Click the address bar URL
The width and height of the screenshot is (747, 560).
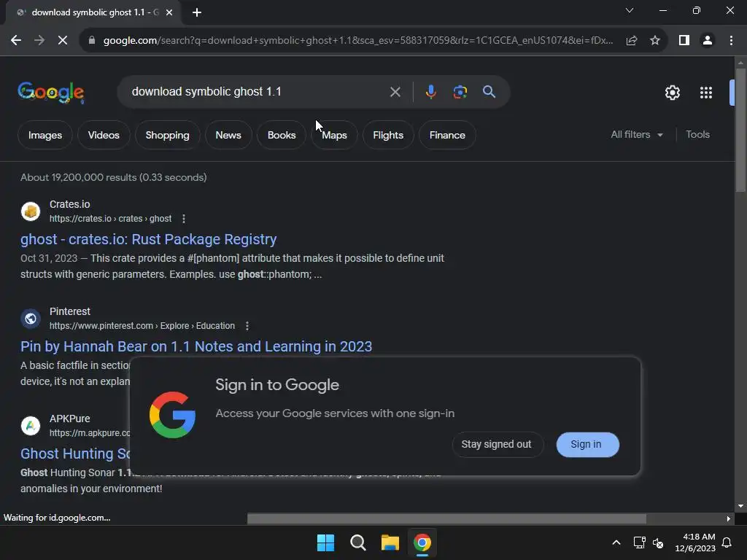[x=357, y=41]
